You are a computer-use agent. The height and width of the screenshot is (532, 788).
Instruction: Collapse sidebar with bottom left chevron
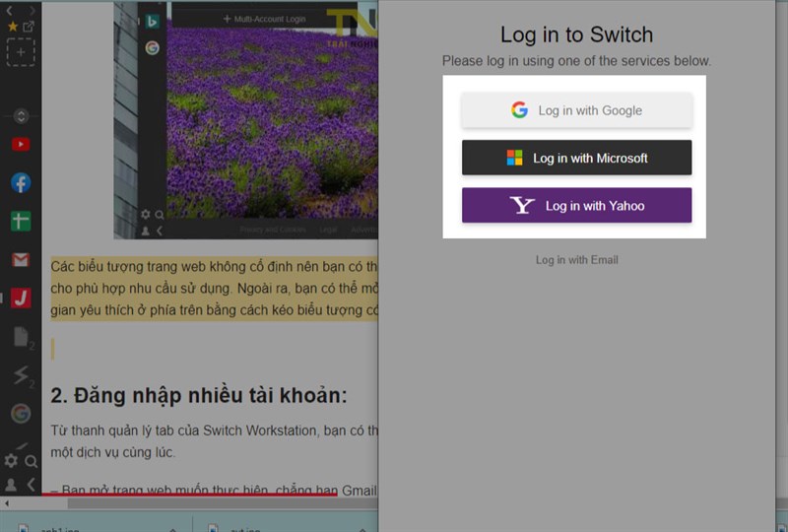point(32,485)
